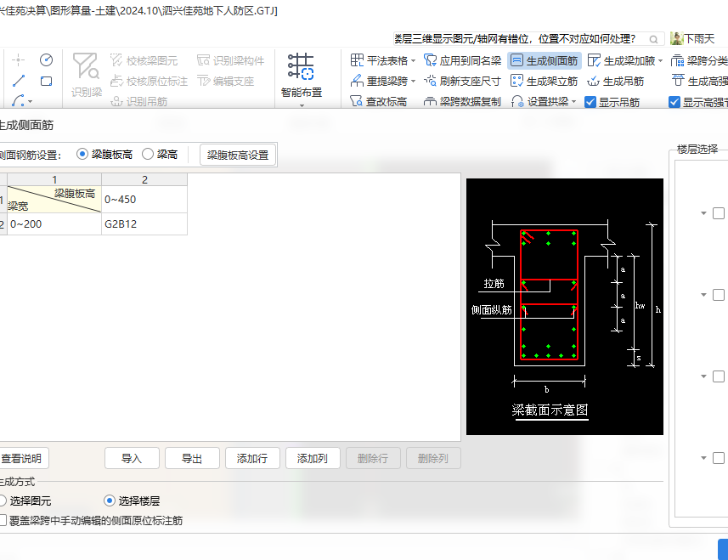Click the 梁截面示意图 diagram

point(565,307)
